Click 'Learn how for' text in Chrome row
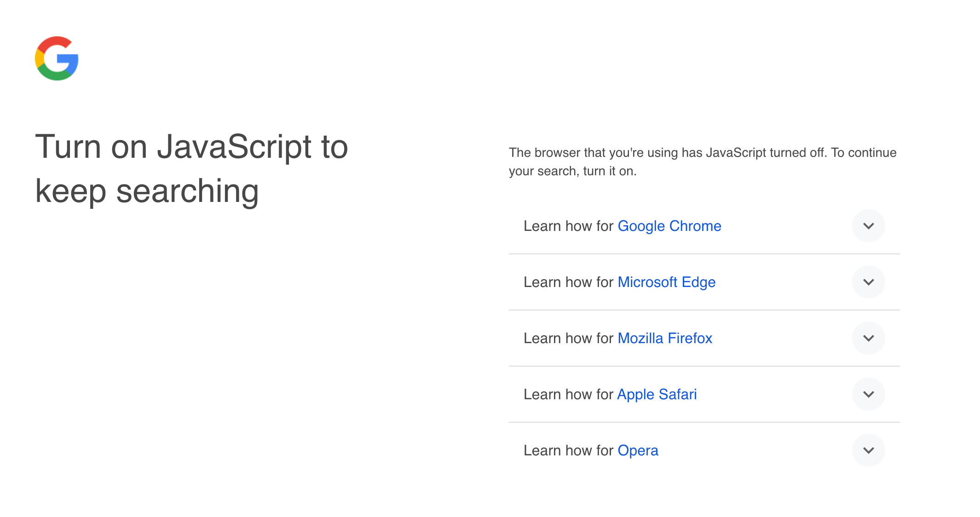This screenshot has width=980, height=517. [x=568, y=226]
